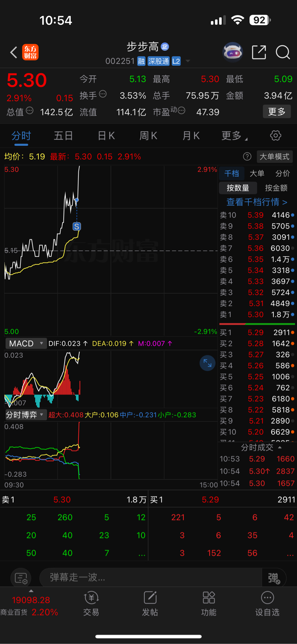Viewport: 297px width, 644px height.
Task: Switch to 周K tab
Action: [x=148, y=136]
